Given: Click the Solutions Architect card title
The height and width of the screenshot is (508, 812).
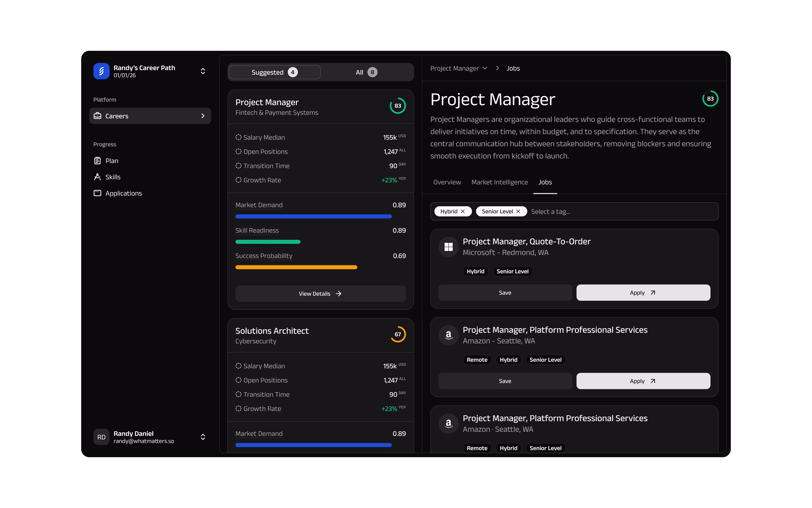Looking at the screenshot, I should [x=272, y=331].
